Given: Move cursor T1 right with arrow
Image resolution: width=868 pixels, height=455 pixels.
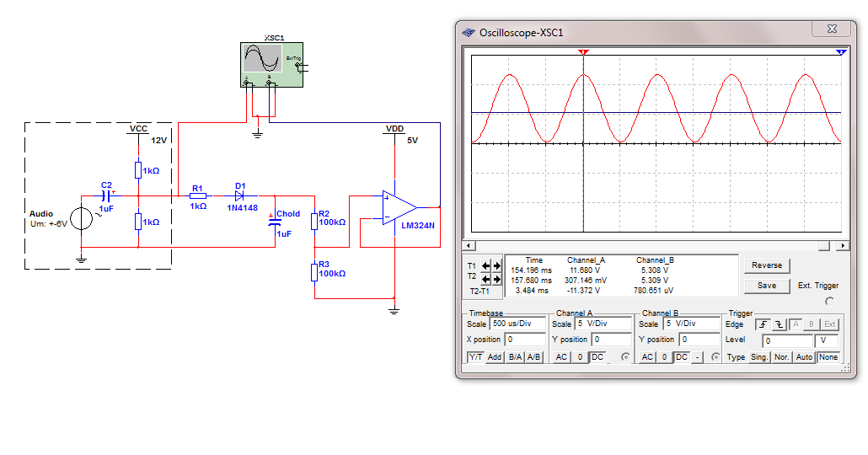Looking at the screenshot, I should pyautogui.click(x=496, y=265).
